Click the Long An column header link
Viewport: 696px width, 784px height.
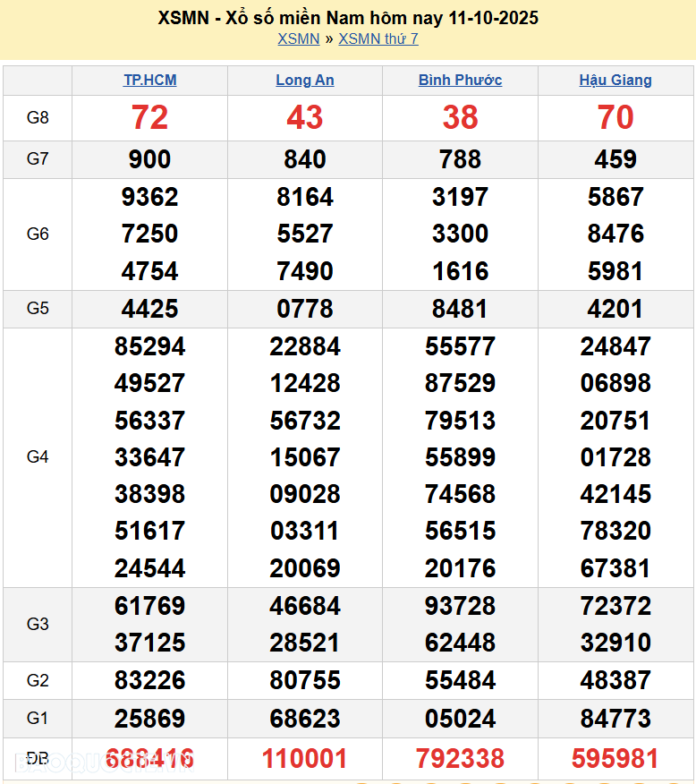click(304, 80)
